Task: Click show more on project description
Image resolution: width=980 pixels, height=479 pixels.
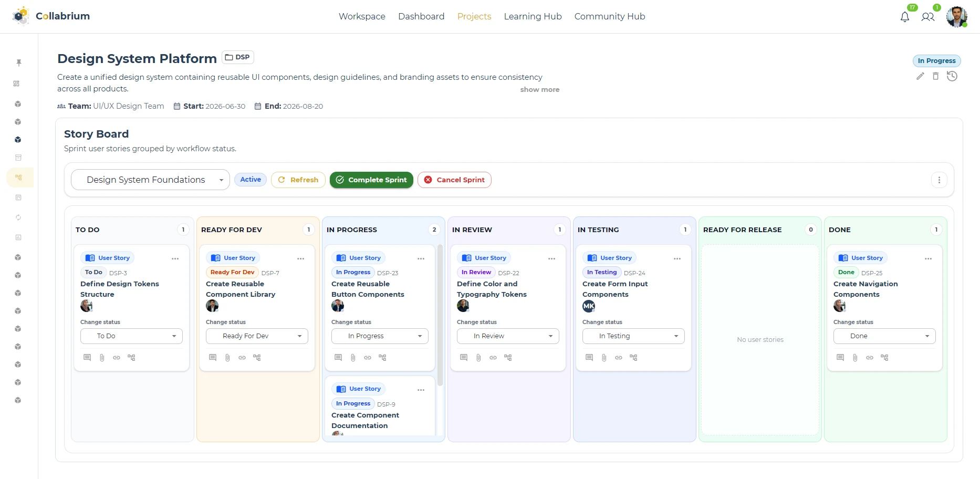Action: [539, 90]
